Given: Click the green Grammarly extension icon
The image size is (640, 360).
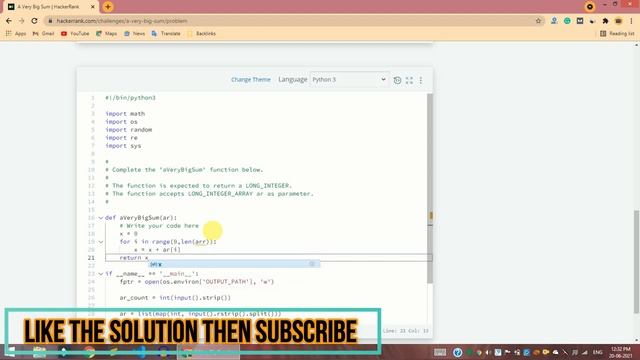Looking at the screenshot, I should point(567,21).
